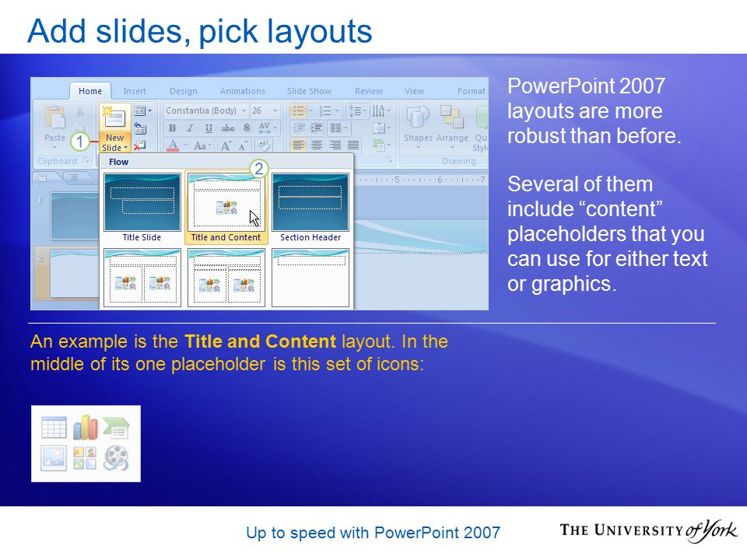Apply Strikethrough formatting
The width and height of the screenshot is (747, 560).
(228, 128)
